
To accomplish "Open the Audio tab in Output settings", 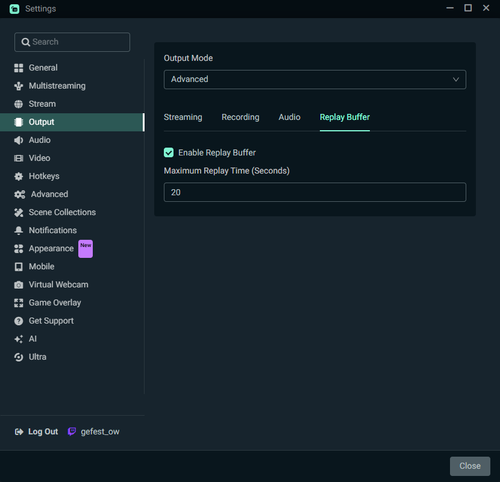I will pyautogui.click(x=289, y=117).
